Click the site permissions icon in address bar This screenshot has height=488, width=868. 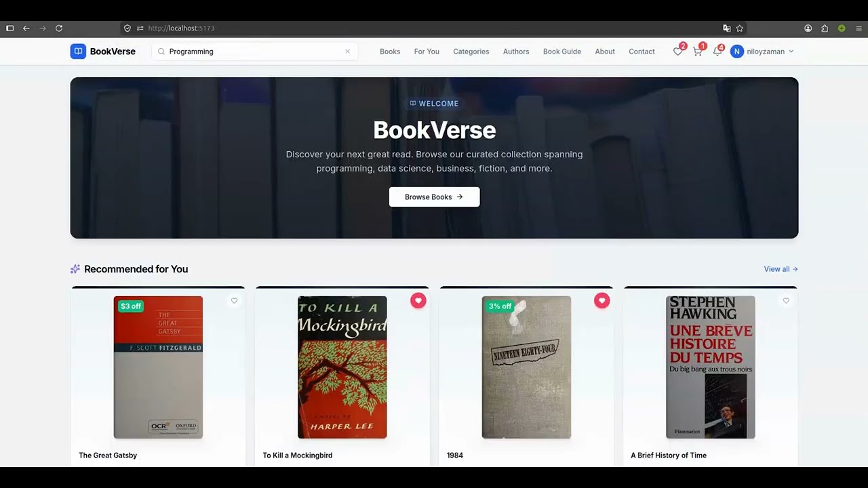point(140,28)
